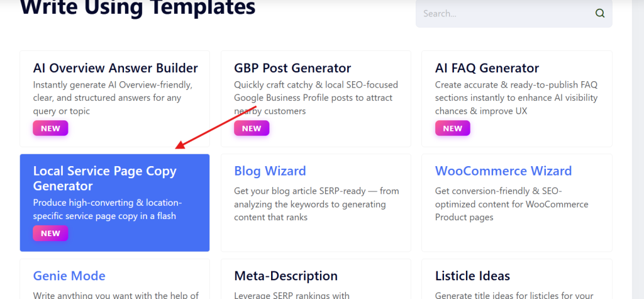The image size is (644, 299).
Task: Click the search magnifier icon
Action: (600, 13)
